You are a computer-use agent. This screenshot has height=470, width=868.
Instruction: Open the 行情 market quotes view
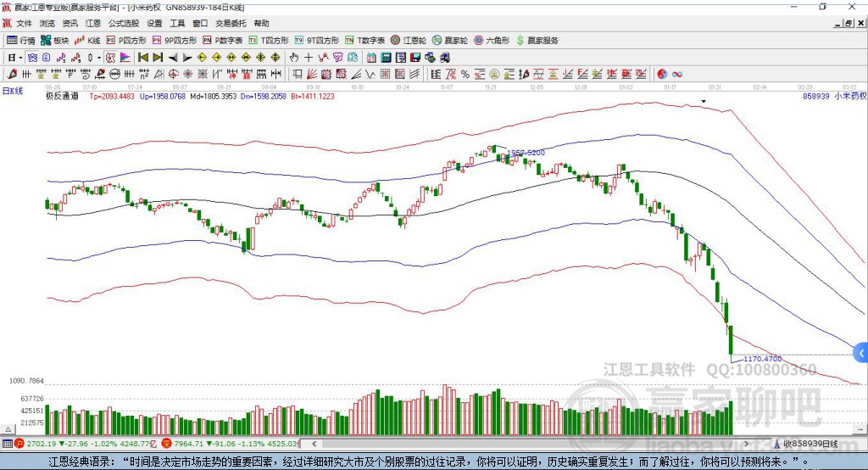tap(20, 41)
